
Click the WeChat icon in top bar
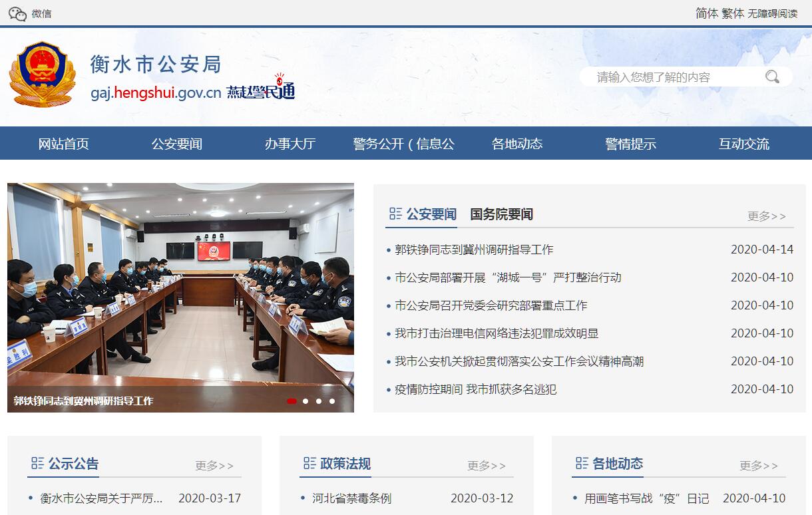pos(18,13)
